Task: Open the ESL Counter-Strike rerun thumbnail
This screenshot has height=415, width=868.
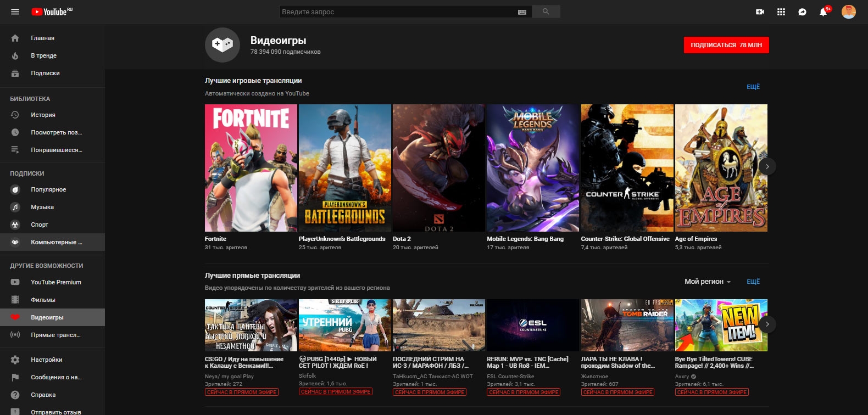Action: (x=533, y=325)
